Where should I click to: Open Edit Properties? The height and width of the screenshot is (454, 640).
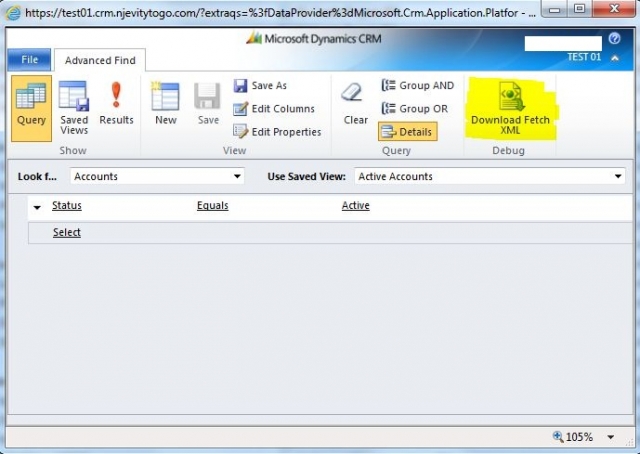(277, 132)
